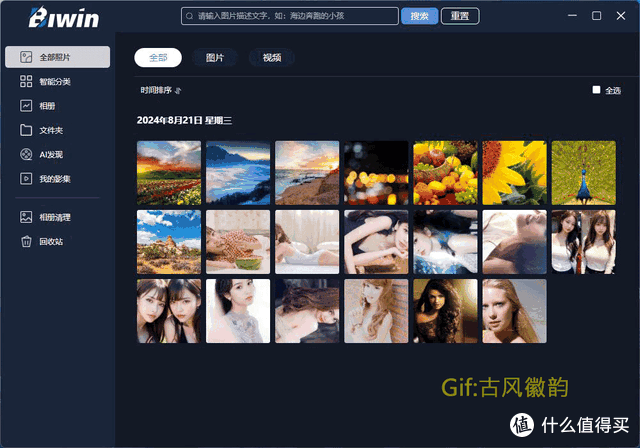Viewport: 640px width, 448px height.
Task: Toggle the 时间排序 sort order arrow
Action: click(178, 91)
